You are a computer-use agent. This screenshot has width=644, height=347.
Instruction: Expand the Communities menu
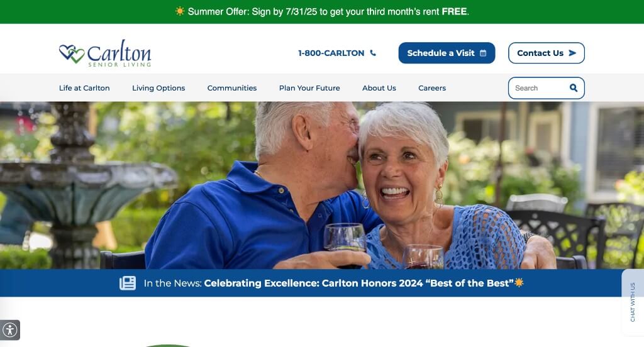[x=232, y=88]
